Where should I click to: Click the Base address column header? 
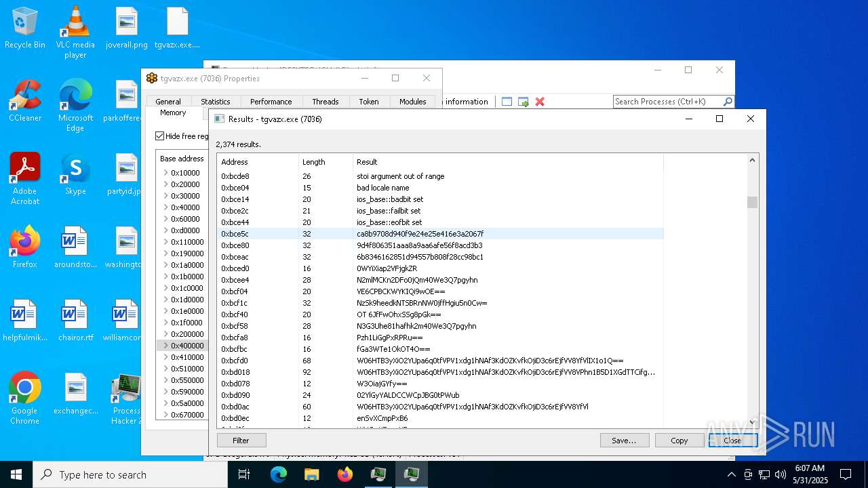182,159
